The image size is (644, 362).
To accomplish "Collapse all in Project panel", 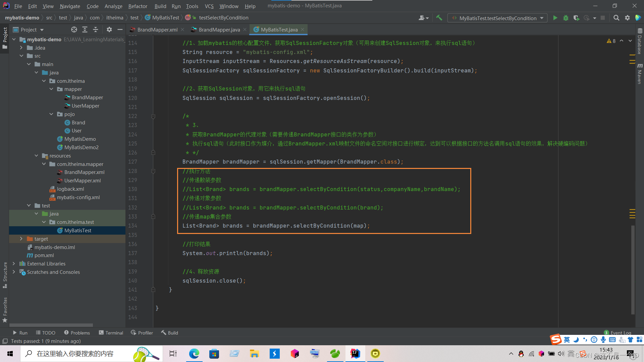I will 96,30.
